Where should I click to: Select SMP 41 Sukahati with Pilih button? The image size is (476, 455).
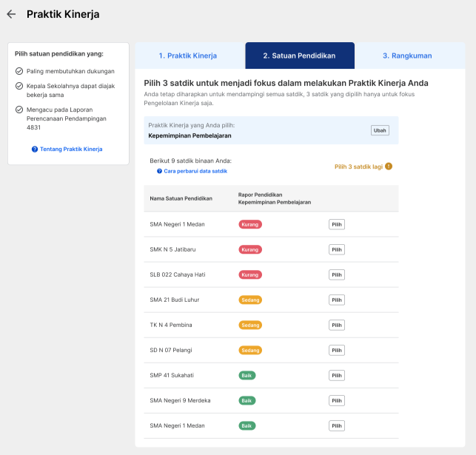[x=337, y=376]
